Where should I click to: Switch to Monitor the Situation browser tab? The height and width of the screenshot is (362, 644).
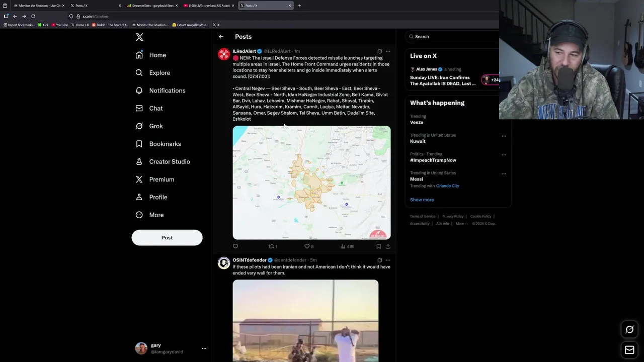point(39,6)
